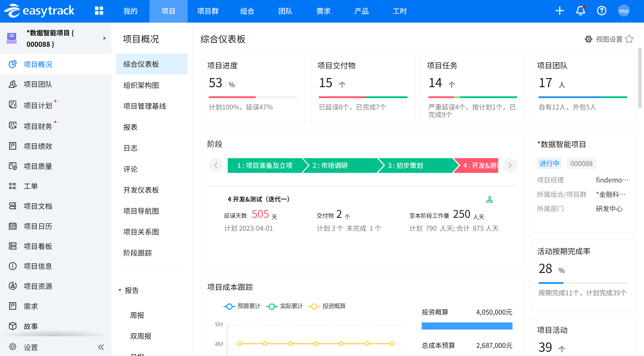This screenshot has height=356, width=644.
Task: Expand the project switcher arrow
Action: [104, 38]
